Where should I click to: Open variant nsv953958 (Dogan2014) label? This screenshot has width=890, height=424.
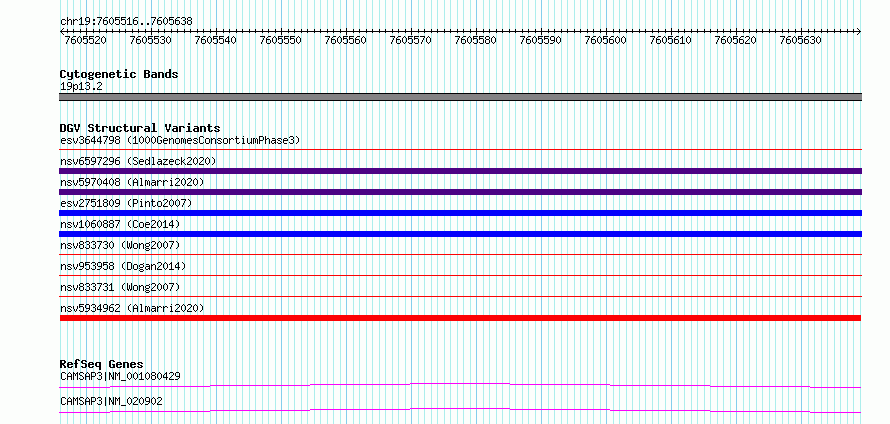tap(123, 266)
